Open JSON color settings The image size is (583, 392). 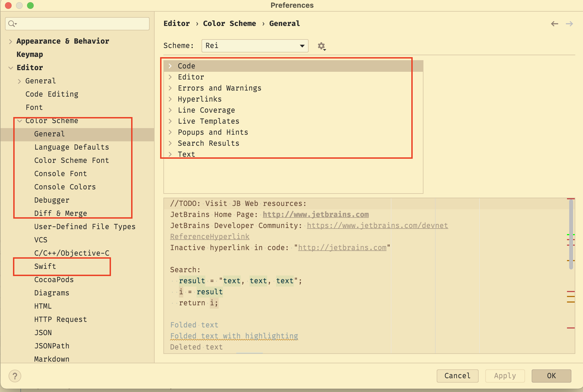pyautogui.click(x=43, y=333)
